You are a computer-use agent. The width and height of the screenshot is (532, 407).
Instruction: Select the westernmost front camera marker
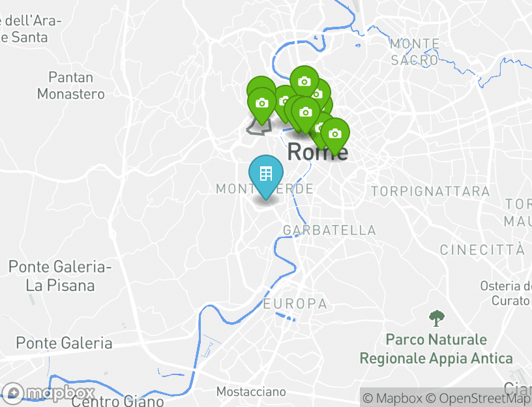pos(261,105)
